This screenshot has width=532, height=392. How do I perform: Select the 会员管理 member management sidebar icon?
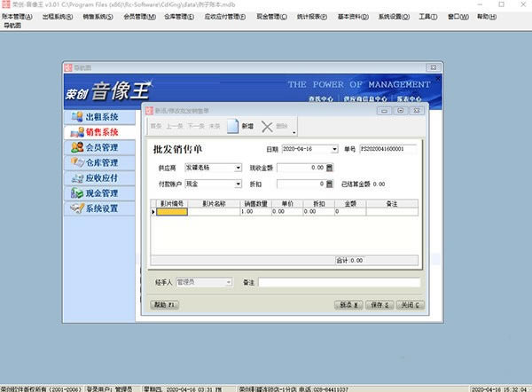tap(77, 147)
